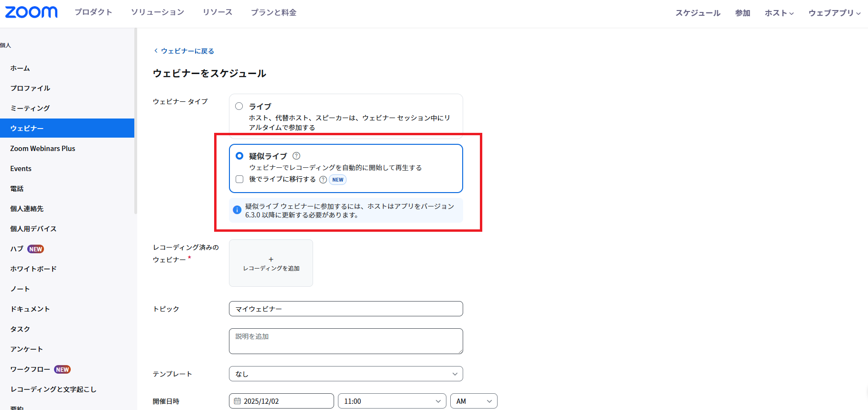Open ミーティング in the sidebar
Screen dimensions: 868x410
pos(30,108)
